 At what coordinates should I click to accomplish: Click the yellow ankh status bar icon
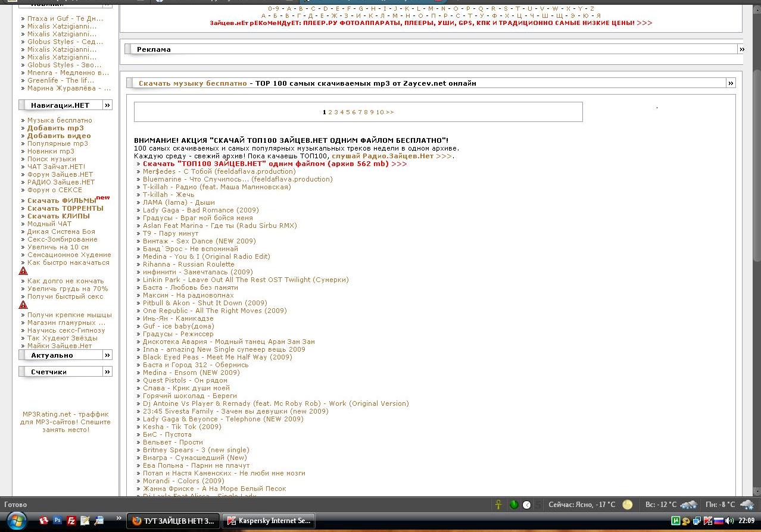[499, 505]
